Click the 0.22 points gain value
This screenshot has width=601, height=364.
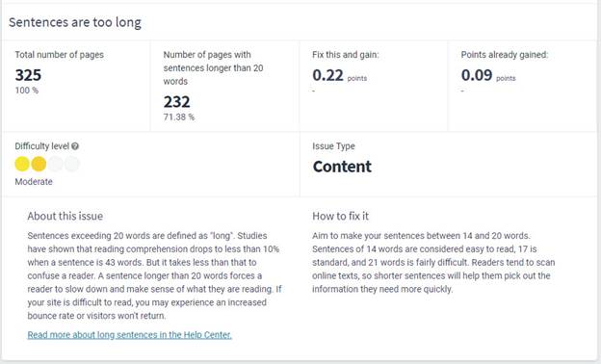(x=327, y=75)
